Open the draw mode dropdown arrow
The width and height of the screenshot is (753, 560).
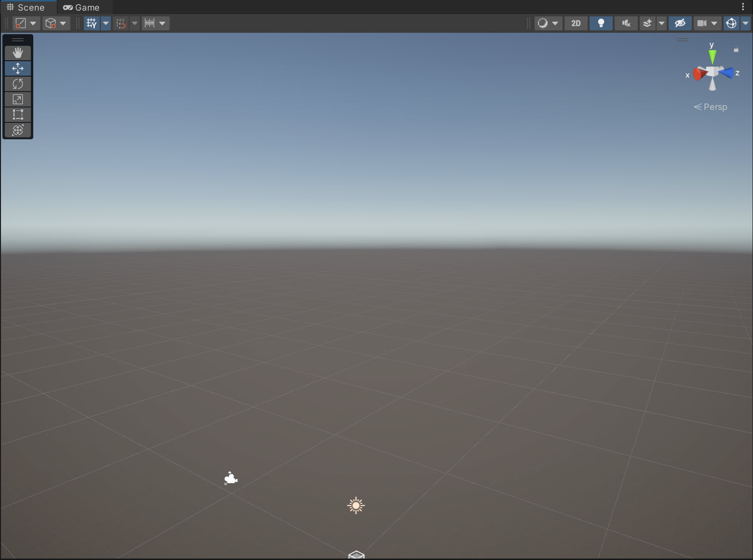pyautogui.click(x=555, y=23)
